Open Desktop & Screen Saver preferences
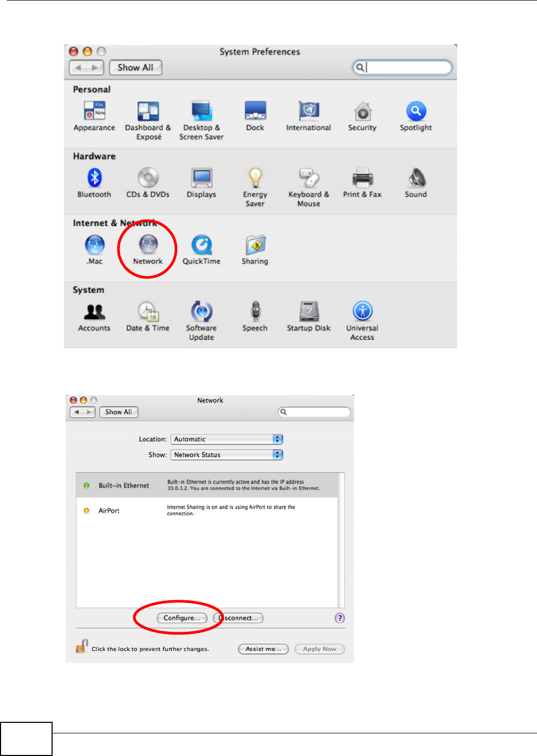Viewport: 537px width, 756px height. pos(201,120)
